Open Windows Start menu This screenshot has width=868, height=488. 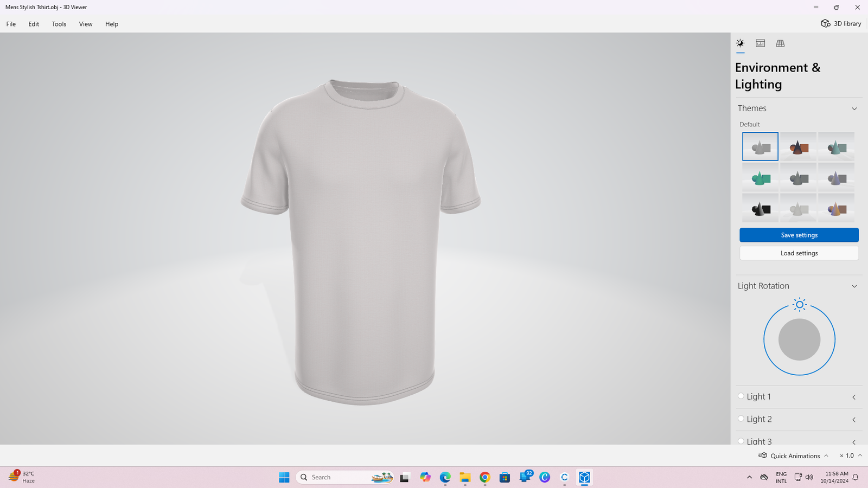(284, 477)
